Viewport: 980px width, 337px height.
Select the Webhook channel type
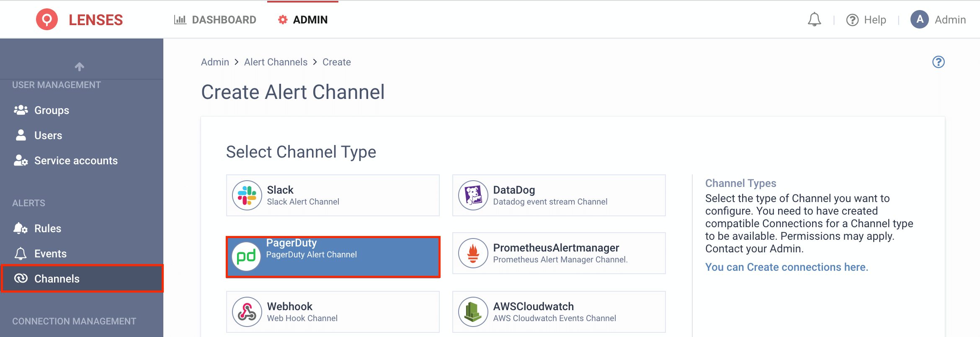click(x=333, y=312)
